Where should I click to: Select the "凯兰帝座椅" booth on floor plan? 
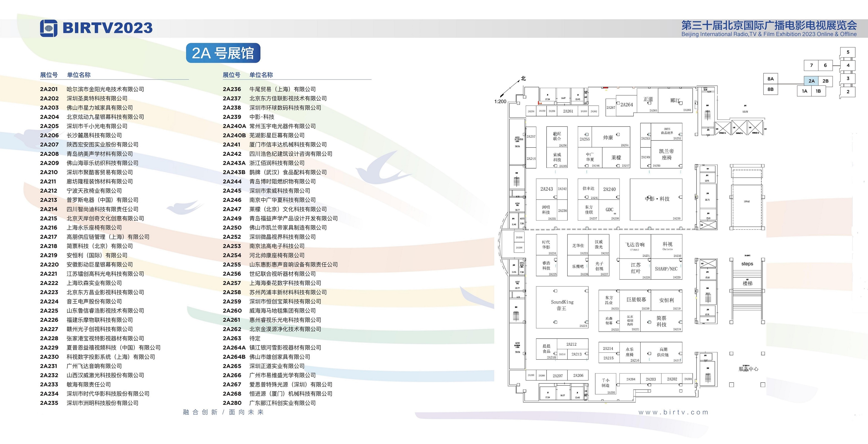pos(667,154)
